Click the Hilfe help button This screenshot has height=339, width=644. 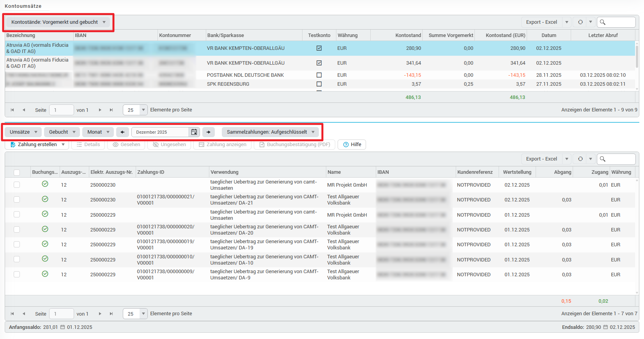point(352,145)
